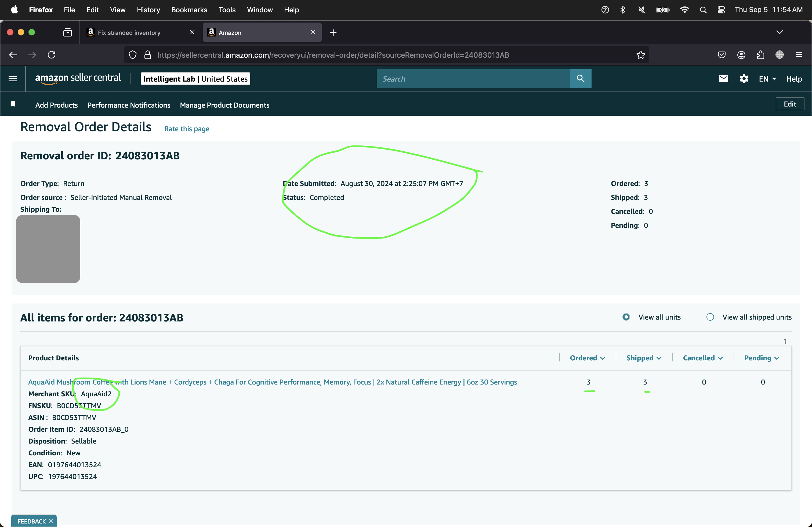Select the Amazon browser tab

coord(262,32)
